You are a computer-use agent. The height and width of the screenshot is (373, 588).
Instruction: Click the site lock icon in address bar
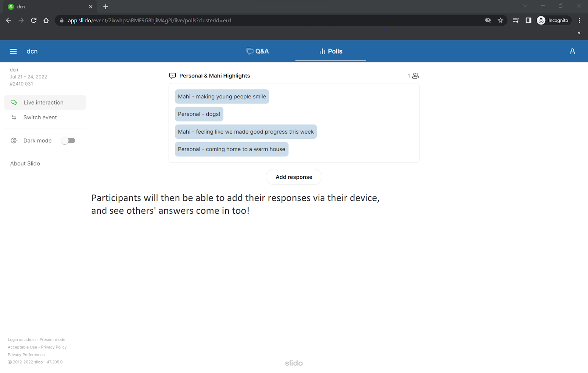pos(62,21)
